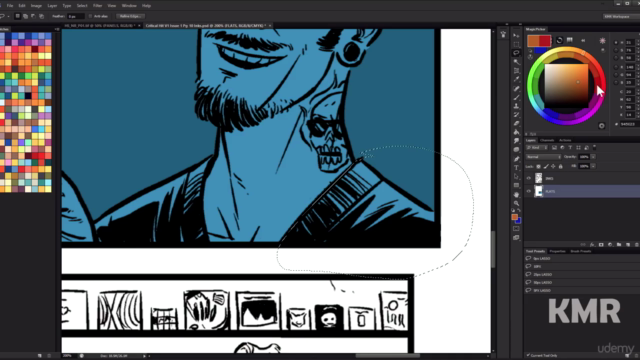Click the Refine Edge button
The height and width of the screenshot is (360, 640).
pos(130,16)
